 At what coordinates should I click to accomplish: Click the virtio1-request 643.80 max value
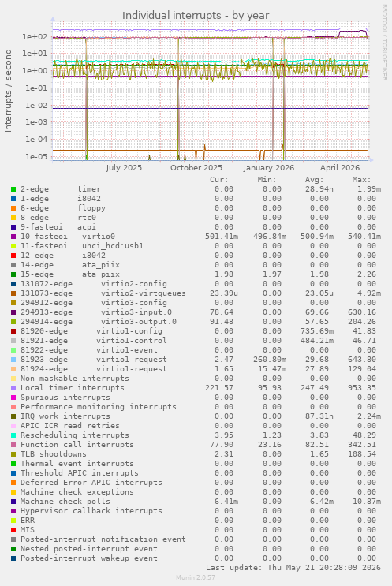tap(364, 360)
